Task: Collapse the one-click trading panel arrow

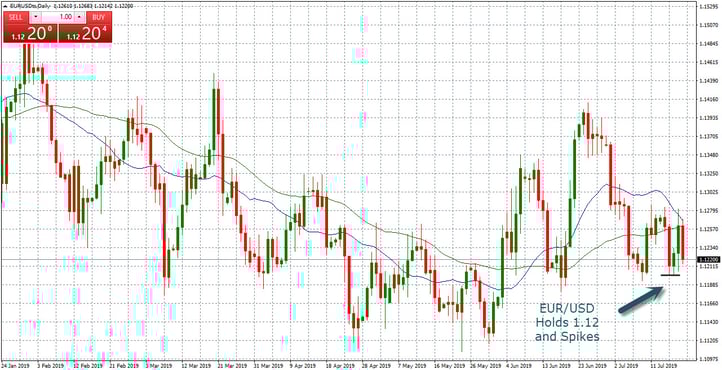Action: (5, 6)
